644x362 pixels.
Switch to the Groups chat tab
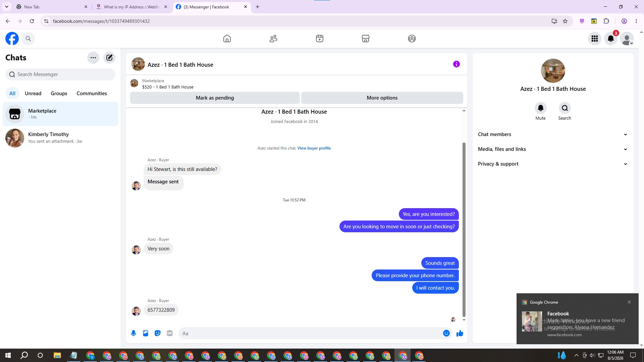(x=59, y=94)
